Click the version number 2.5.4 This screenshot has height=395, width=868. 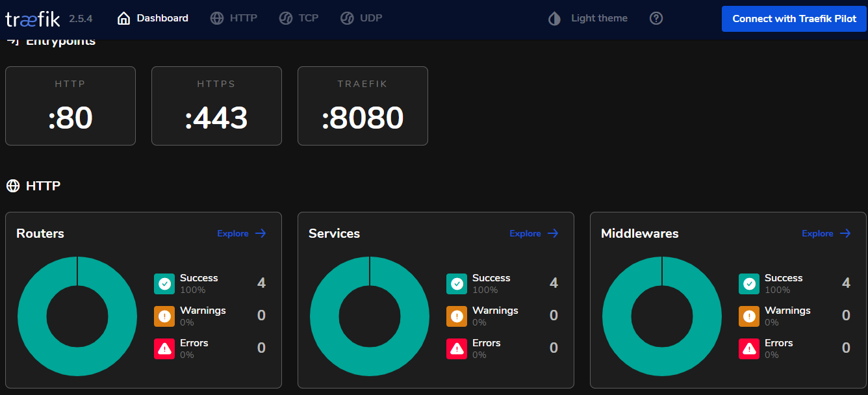pyautogui.click(x=81, y=19)
